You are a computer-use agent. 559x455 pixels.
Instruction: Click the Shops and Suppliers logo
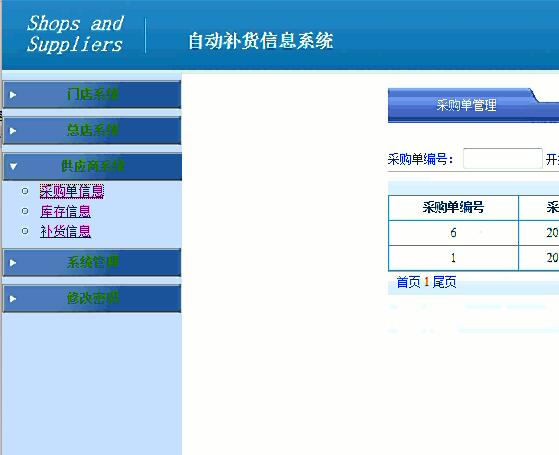[75, 34]
